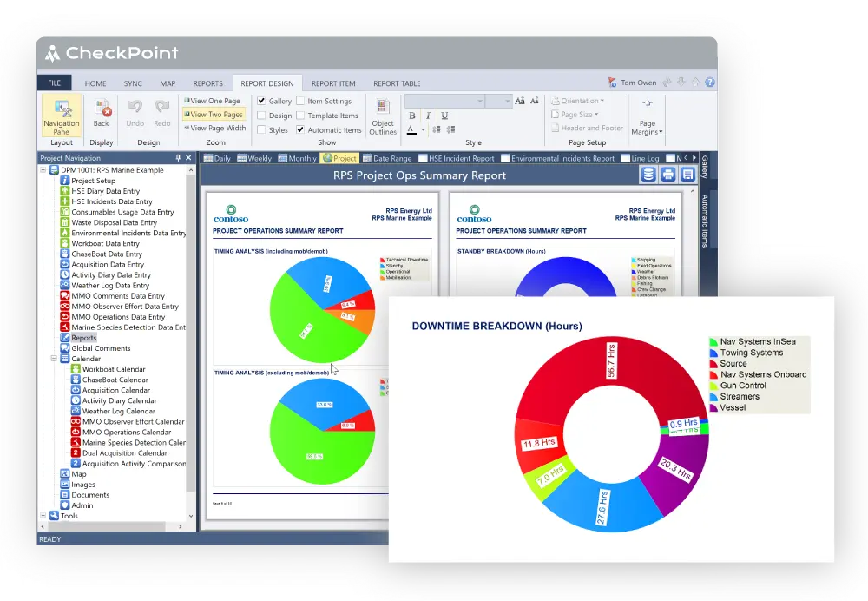Increase font size icon

point(519,101)
